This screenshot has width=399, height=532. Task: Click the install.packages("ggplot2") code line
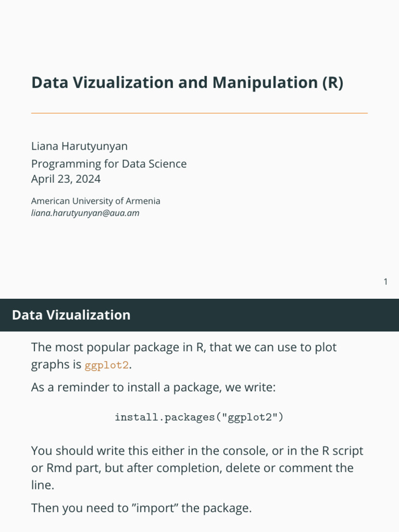[199, 417]
